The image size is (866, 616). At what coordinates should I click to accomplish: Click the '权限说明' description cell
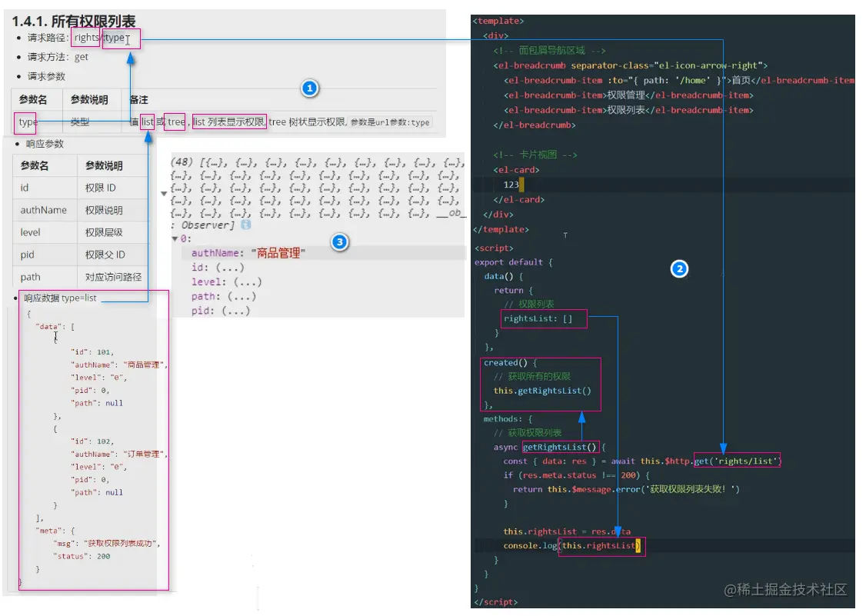[104, 210]
